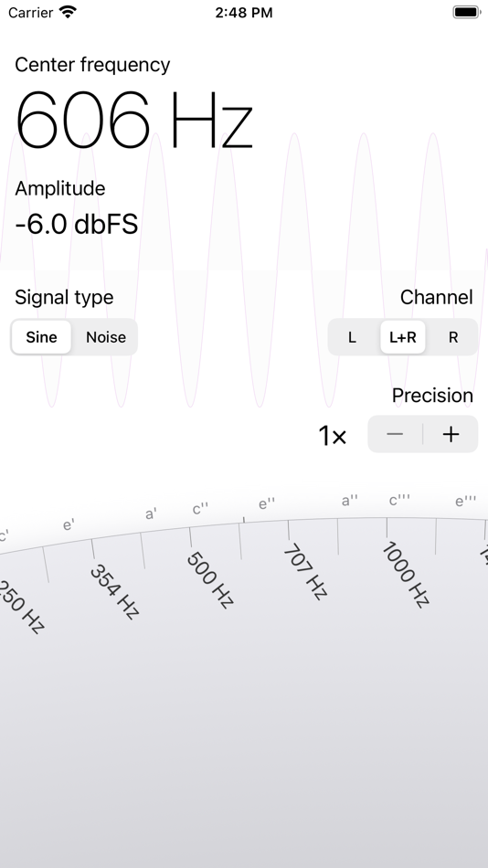488x868 pixels.
Task: Increase precision with the plus button
Action: 451,434
